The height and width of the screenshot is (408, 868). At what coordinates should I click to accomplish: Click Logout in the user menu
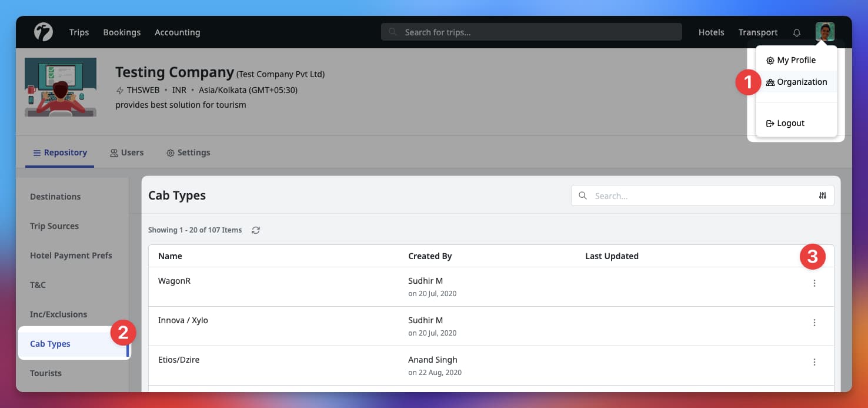click(x=785, y=123)
